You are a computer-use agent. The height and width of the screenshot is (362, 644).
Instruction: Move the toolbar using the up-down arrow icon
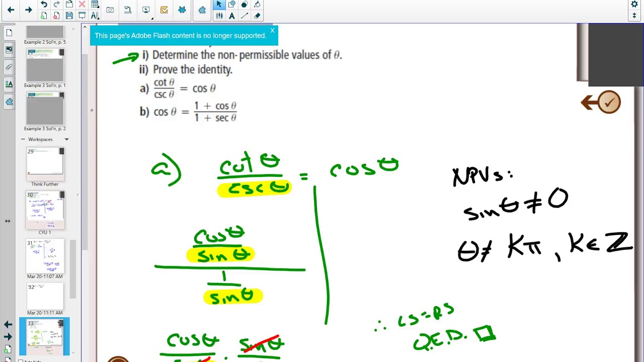pos(634,16)
